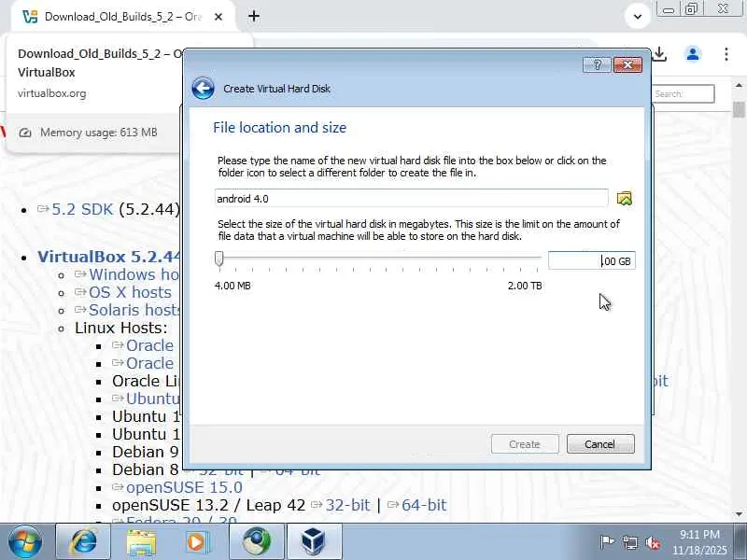Open folder picker icon beside file name

(624, 198)
